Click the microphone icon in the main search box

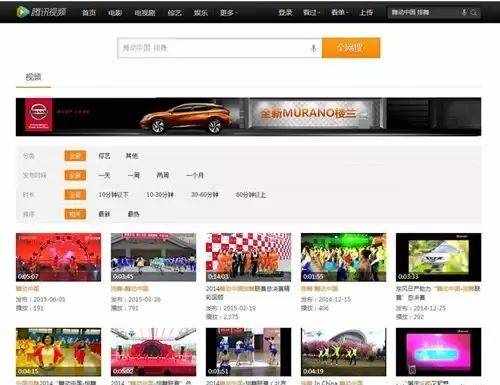(313, 48)
